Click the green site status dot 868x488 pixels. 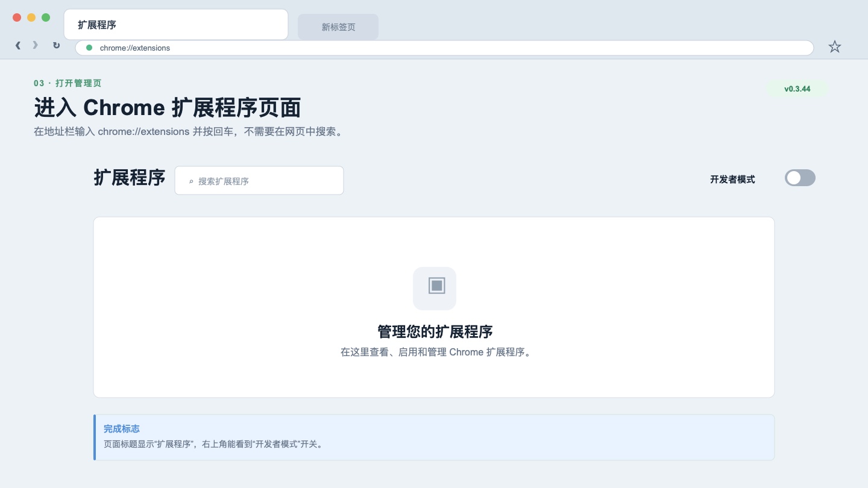[x=89, y=48]
